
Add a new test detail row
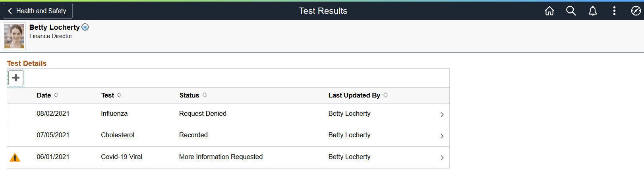pyautogui.click(x=16, y=78)
